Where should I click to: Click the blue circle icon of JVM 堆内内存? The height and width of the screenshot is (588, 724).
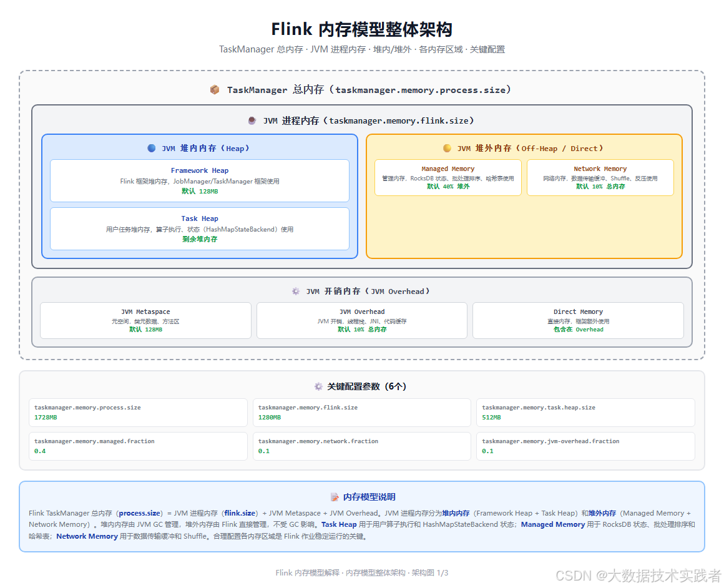point(152,149)
